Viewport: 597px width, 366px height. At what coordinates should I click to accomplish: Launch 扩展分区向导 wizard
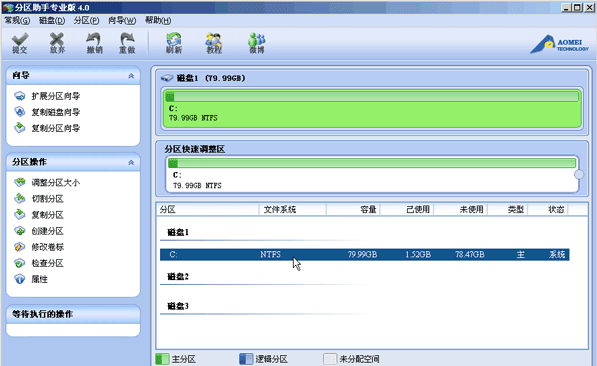pyautogui.click(x=56, y=96)
